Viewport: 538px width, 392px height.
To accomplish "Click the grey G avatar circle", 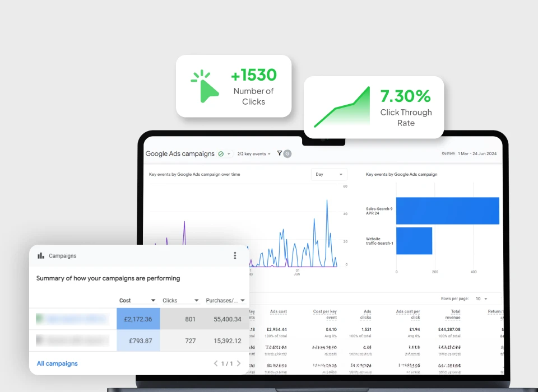I will coord(287,153).
